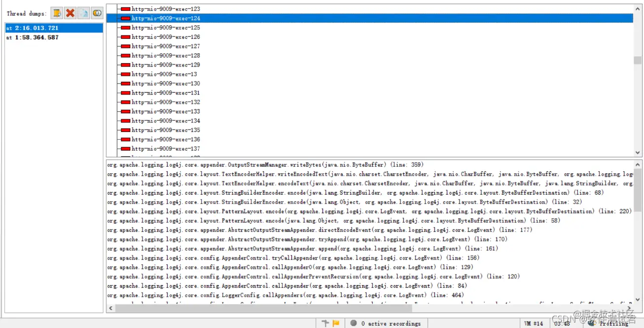Viewport: 644px width, 328px height.
Task: Select thread http-nio-9009-exec-133
Action: tap(166, 112)
